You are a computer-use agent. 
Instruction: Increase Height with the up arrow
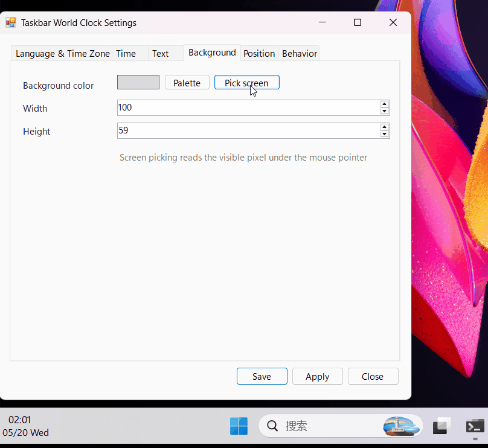(385, 127)
